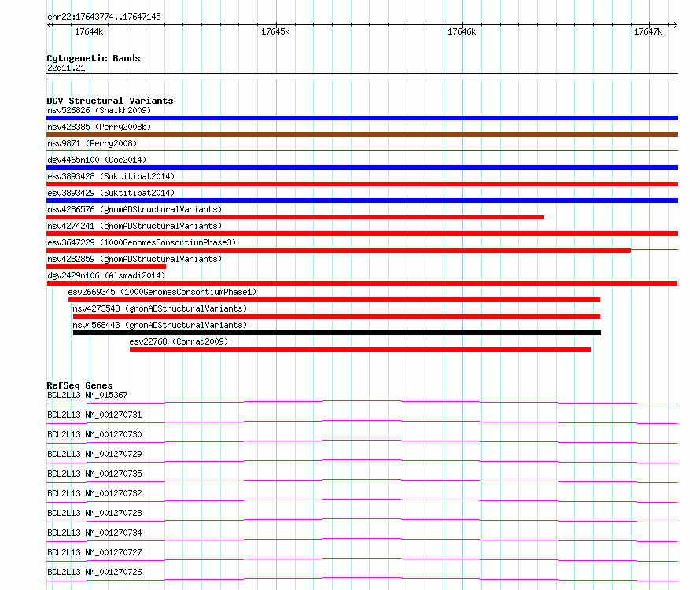Screen dimensions: 700x590
Task: Click BCL2L13|NM_001270730 transcript label
Action: (x=94, y=434)
